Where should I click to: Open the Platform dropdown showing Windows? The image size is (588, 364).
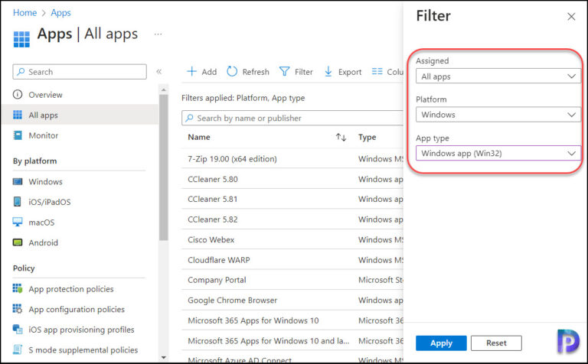tap(498, 115)
